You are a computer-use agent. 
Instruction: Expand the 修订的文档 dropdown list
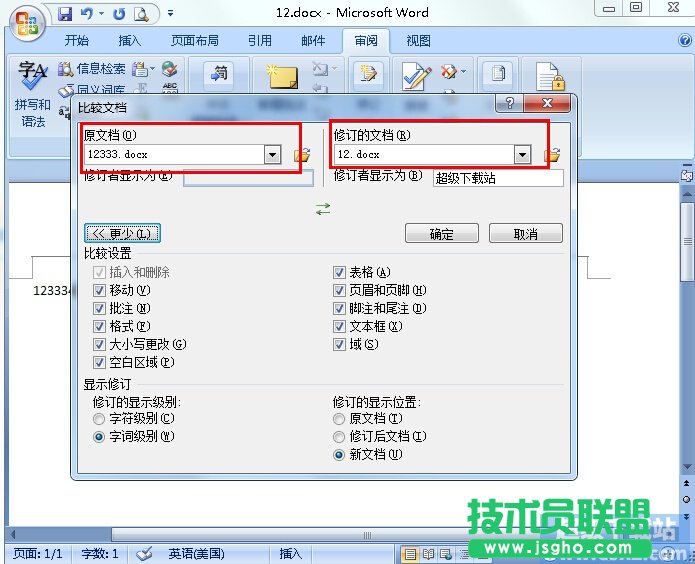pyautogui.click(x=521, y=155)
